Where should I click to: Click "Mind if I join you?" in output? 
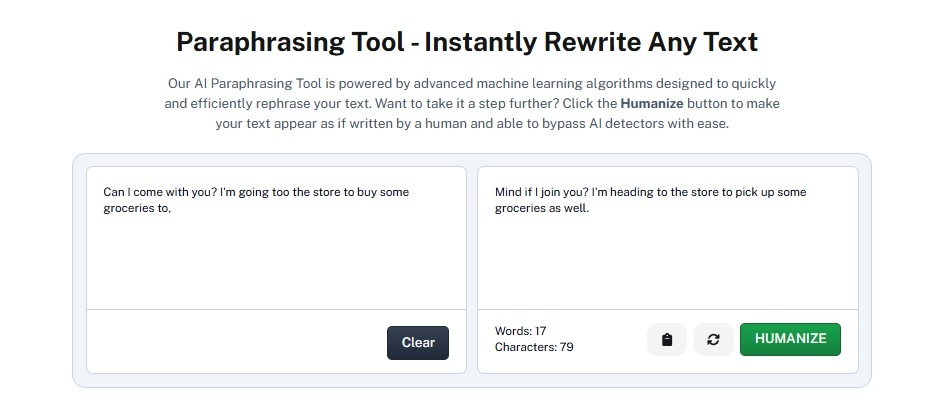pos(540,192)
